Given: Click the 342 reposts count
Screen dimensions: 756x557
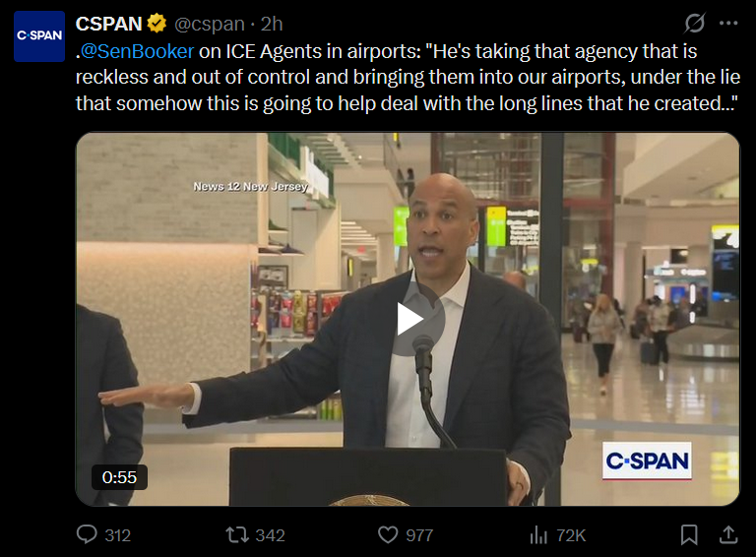Looking at the screenshot, I should tap(270, 535).
